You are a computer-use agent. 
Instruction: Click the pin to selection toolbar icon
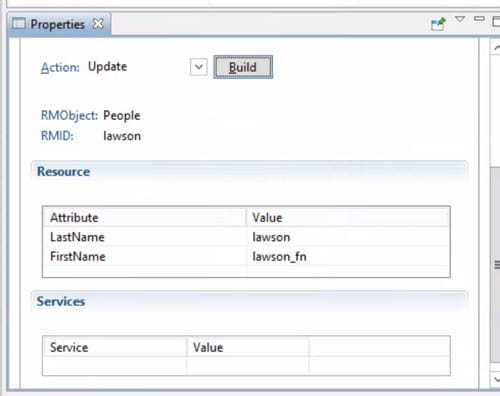pyautogui.click(x=438, y=24)
